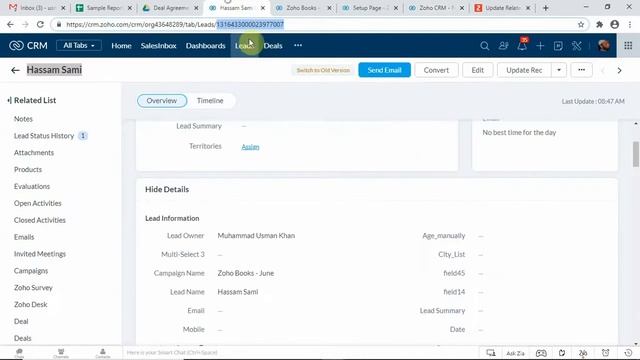Open Lead Status History related list

44,136
